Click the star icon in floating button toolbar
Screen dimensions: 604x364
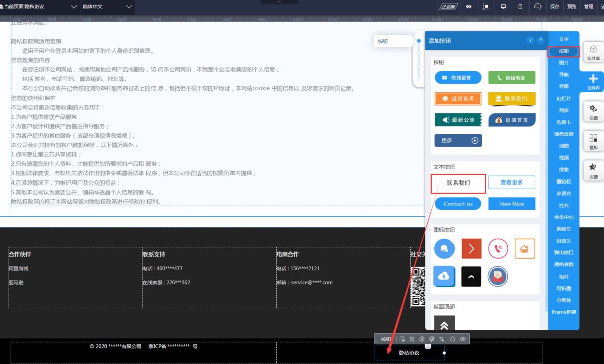click(x=452, y=339)
